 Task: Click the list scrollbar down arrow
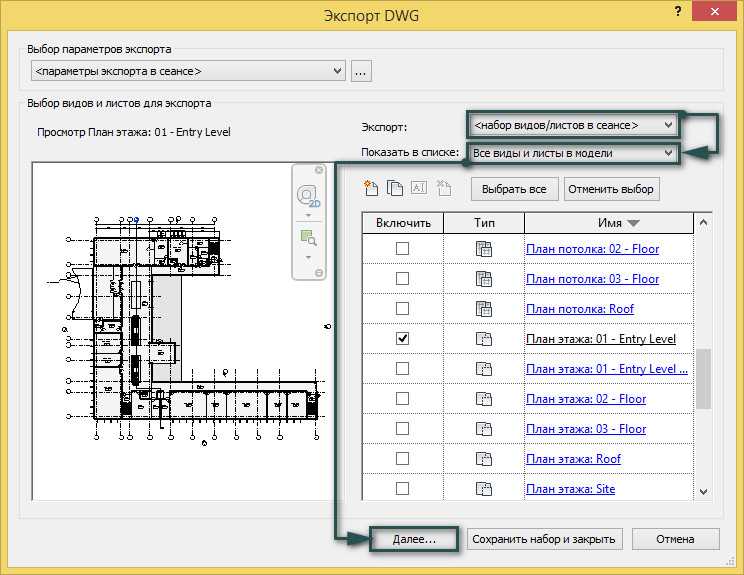click(703, 492)
